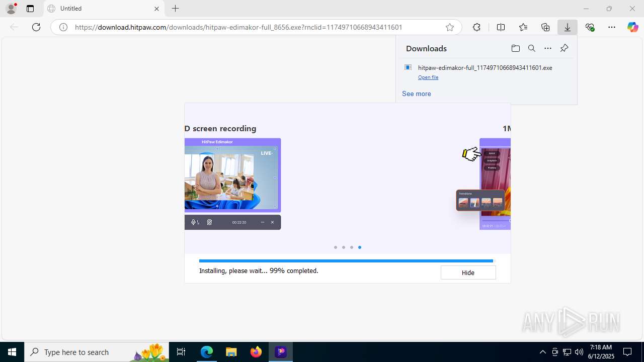Click the hitpaw-edimakor exe download entry
The image size is (644, 362).
pos(486,72)
